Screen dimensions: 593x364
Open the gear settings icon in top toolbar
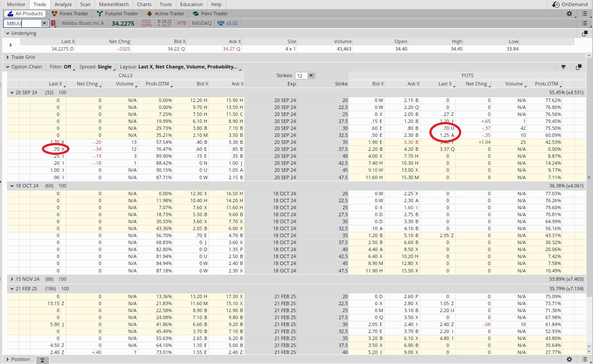point(569,14)
